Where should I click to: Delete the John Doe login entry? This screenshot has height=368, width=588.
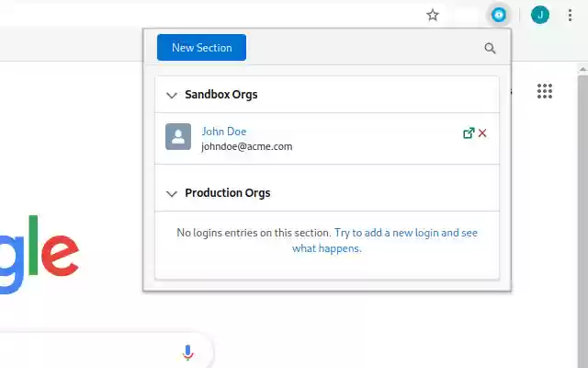pos(482,132)
